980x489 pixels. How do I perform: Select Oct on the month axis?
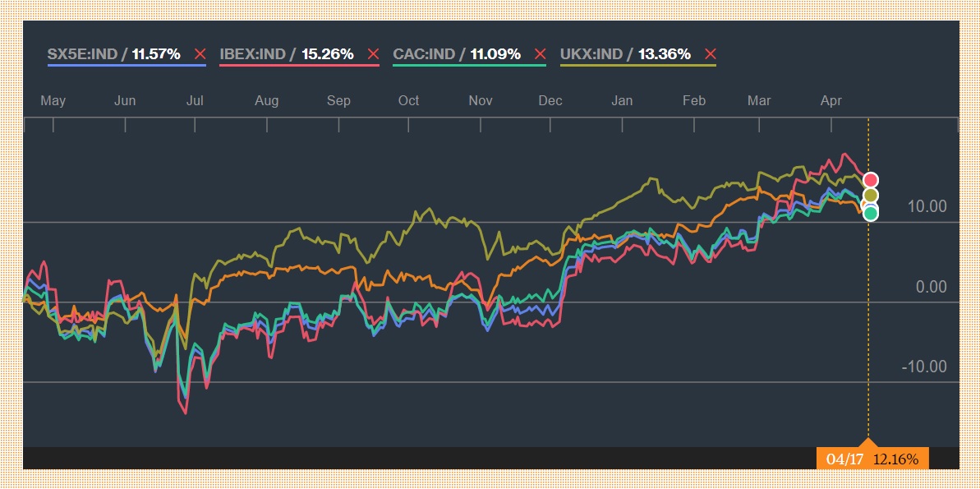pyautogui.click(x=408, y=100)
